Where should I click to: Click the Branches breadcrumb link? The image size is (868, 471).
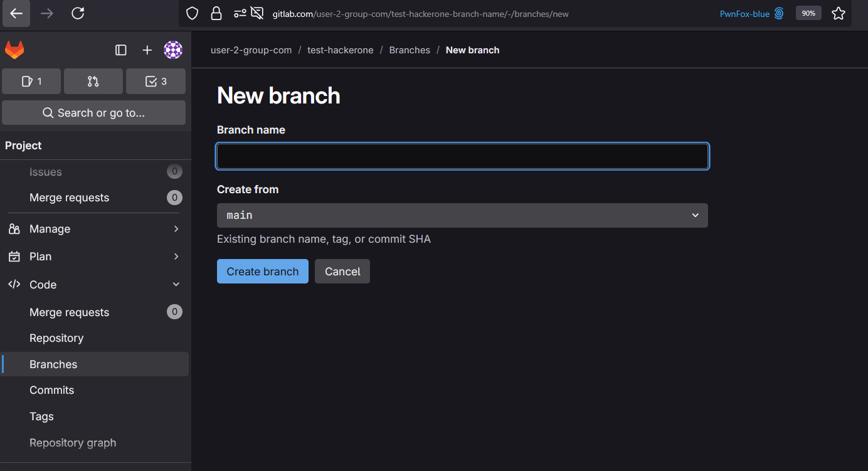pyautogui.click(x=410, y=50)
